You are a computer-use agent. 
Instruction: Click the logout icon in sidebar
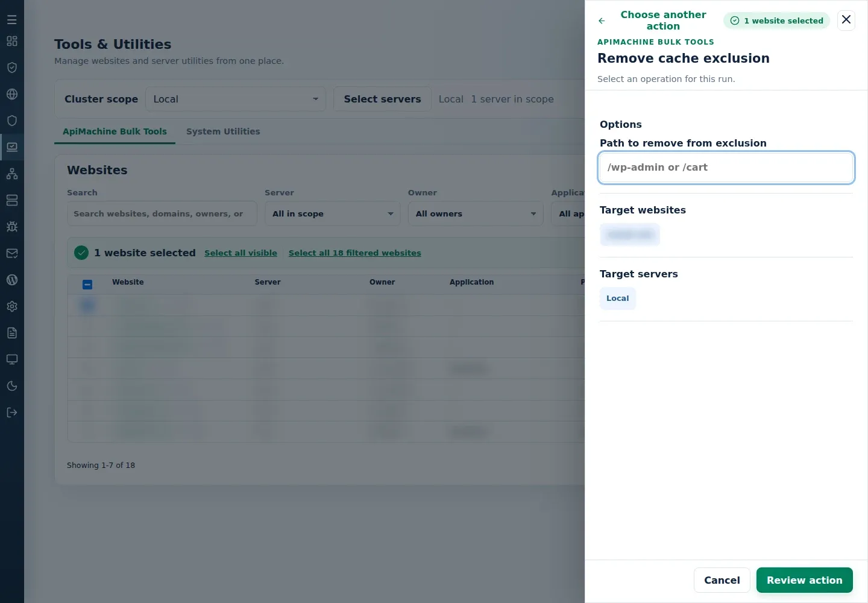click(x=12, y=412)
